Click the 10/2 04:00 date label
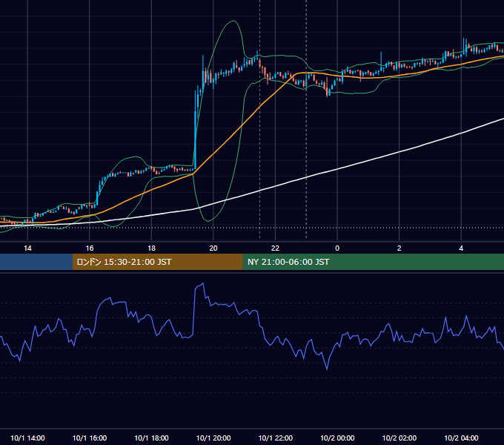 click(x=461, y=438)
